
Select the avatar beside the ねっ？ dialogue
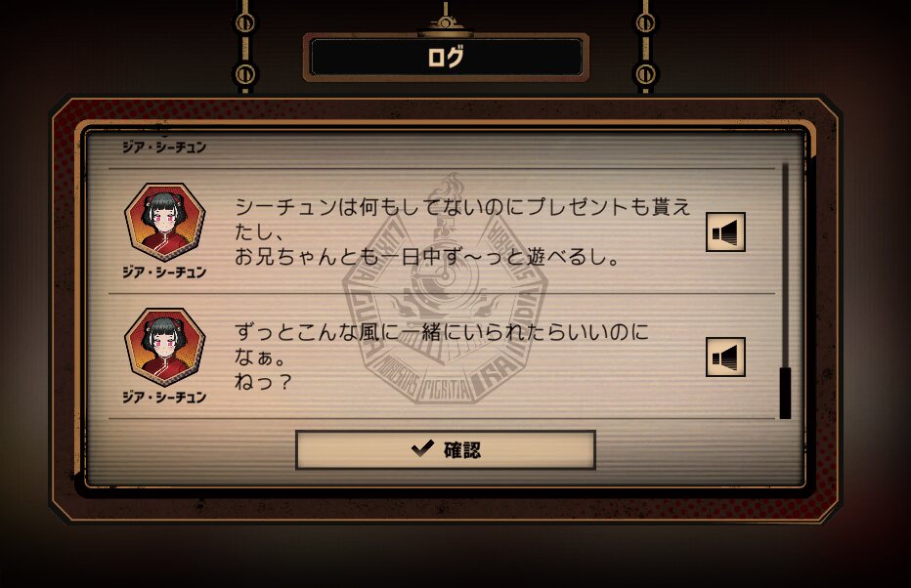pyautogui.click(x=165, y=347)
